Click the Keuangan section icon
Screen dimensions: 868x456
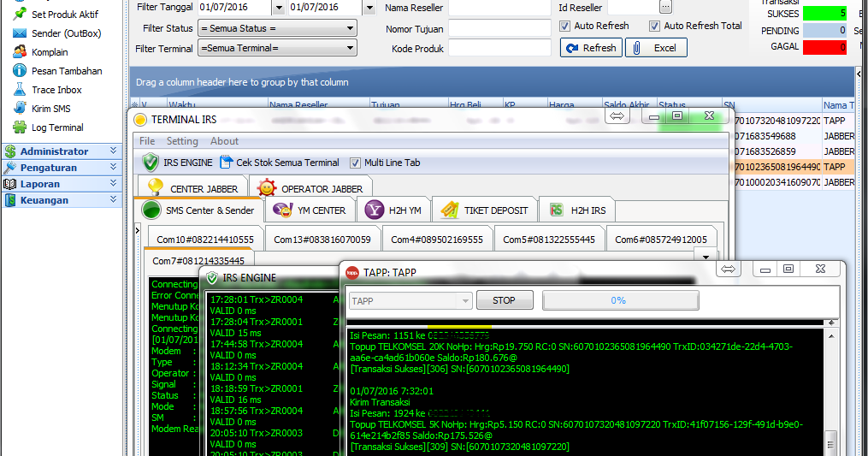point(10,200)
